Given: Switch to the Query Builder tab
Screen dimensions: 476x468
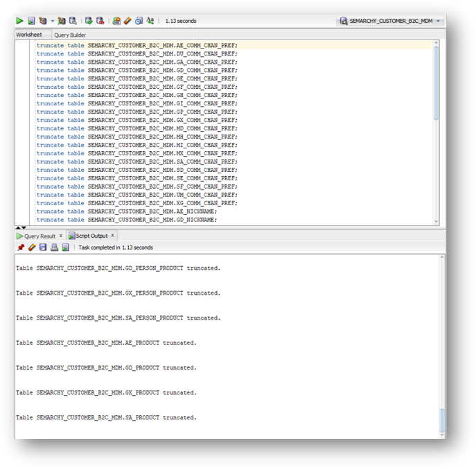Looking at the screenshot, I should [x=70, y=35].
